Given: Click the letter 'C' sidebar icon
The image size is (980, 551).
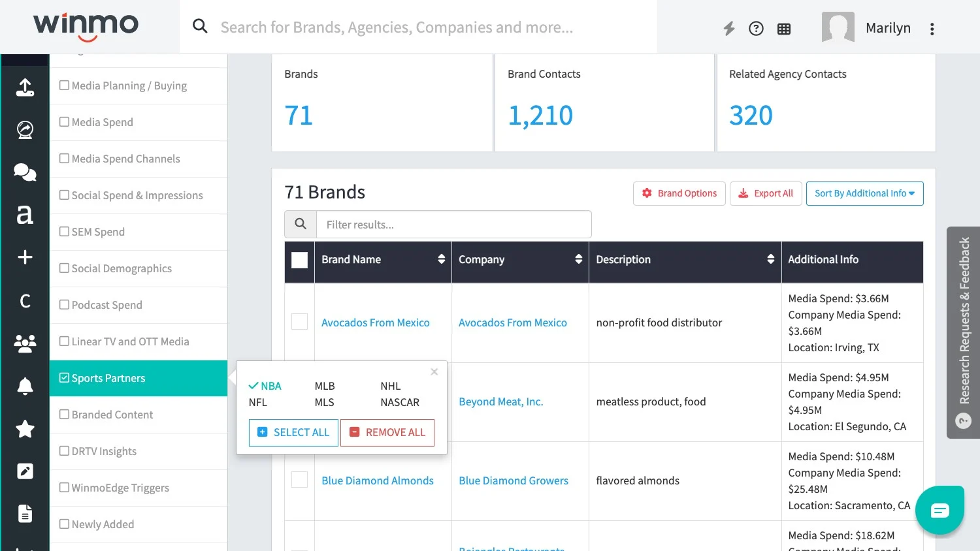Looking at the screenshot, I should [x=25, y=301].
